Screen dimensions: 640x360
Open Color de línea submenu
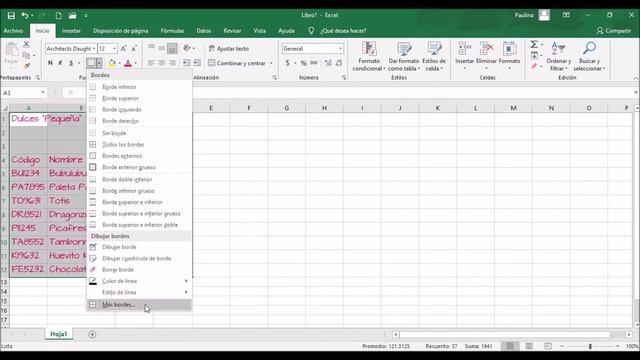pos(139,281)
